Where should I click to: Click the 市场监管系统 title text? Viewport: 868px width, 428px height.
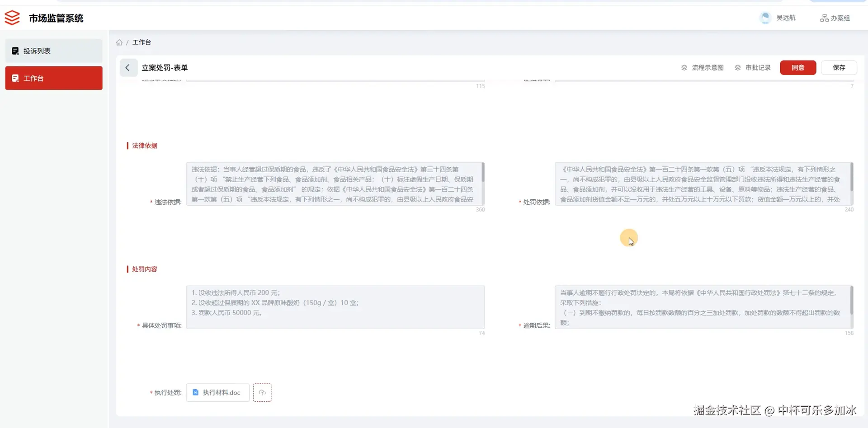tap(56, 18)
